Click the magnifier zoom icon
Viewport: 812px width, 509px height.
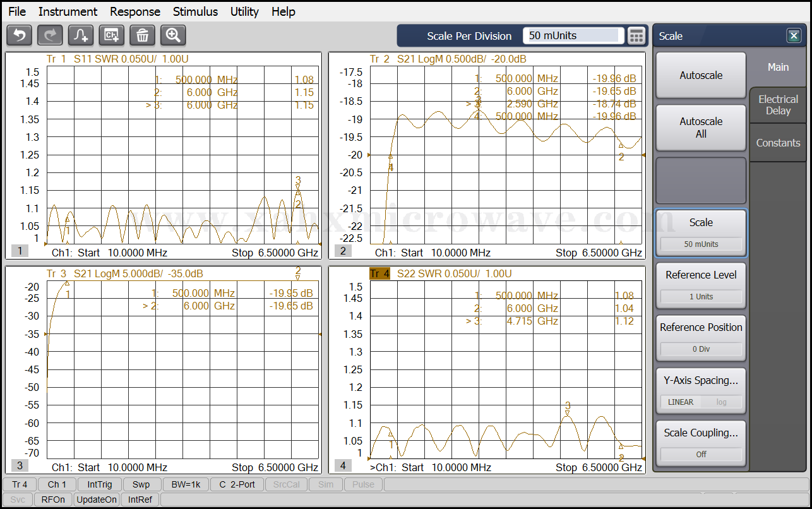tap(173, 35)
